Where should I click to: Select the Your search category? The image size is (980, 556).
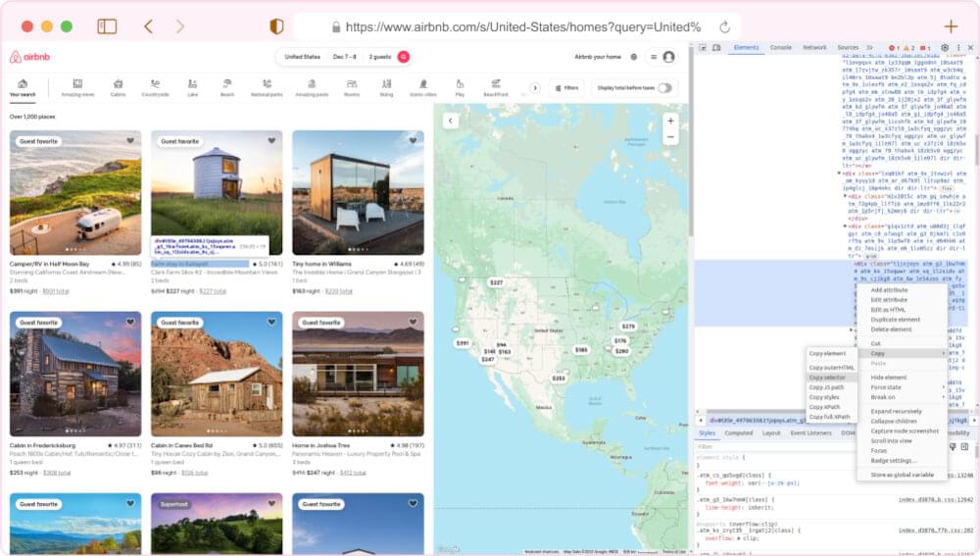click(x=23, y=88)
